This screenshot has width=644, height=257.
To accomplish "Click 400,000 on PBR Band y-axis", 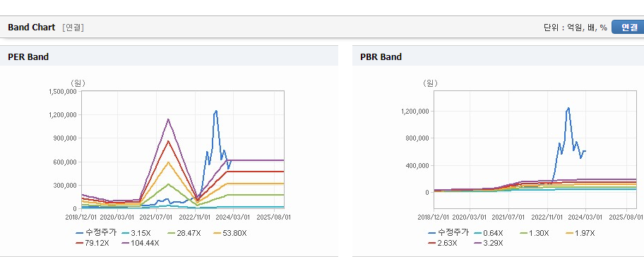I will click(x=417, y=165).
